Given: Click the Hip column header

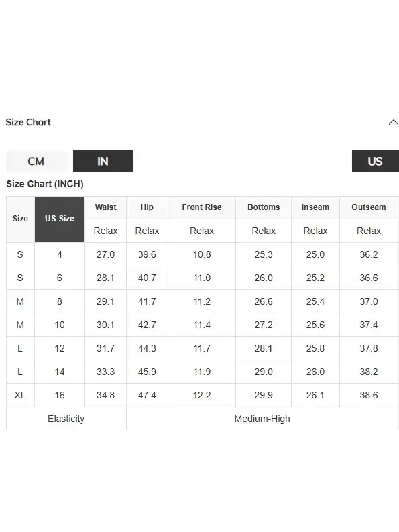Looking at the screenshot, I should [x=147, y=207].
